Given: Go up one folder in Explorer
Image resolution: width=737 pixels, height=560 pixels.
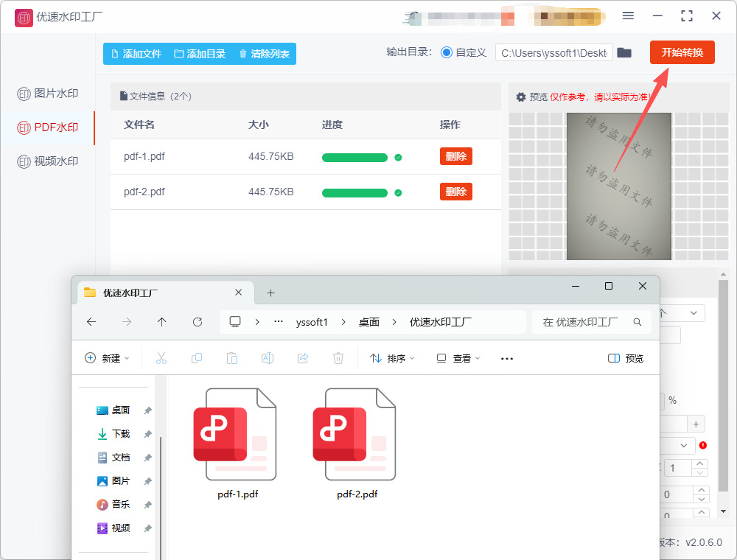Looking at the screenshot, I should coord(161,322).
